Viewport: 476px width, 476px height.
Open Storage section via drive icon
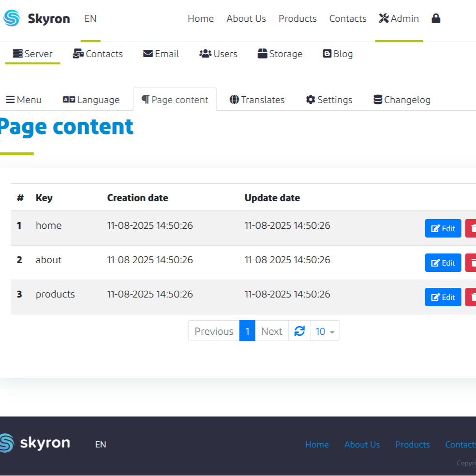pos(263,54)
